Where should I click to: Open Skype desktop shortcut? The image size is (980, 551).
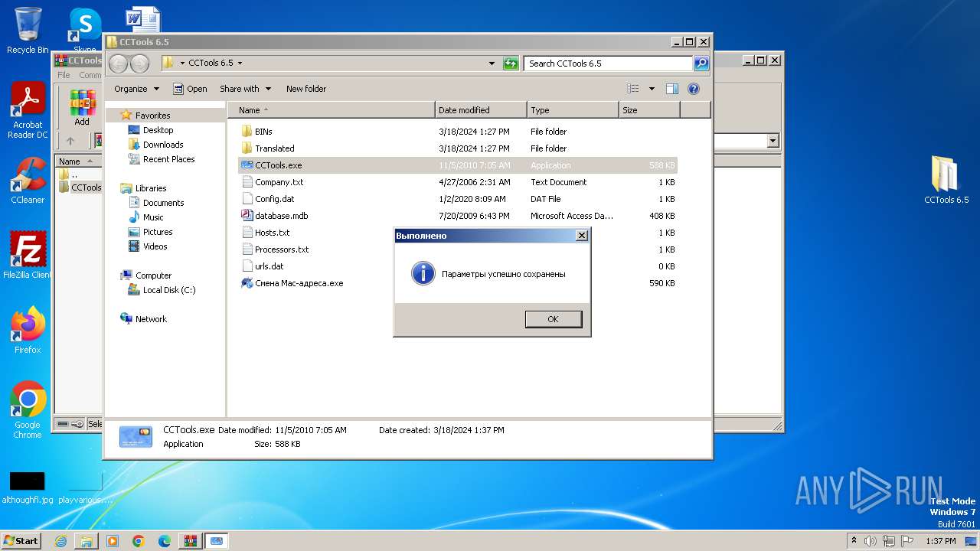click(x=85, y=31)
